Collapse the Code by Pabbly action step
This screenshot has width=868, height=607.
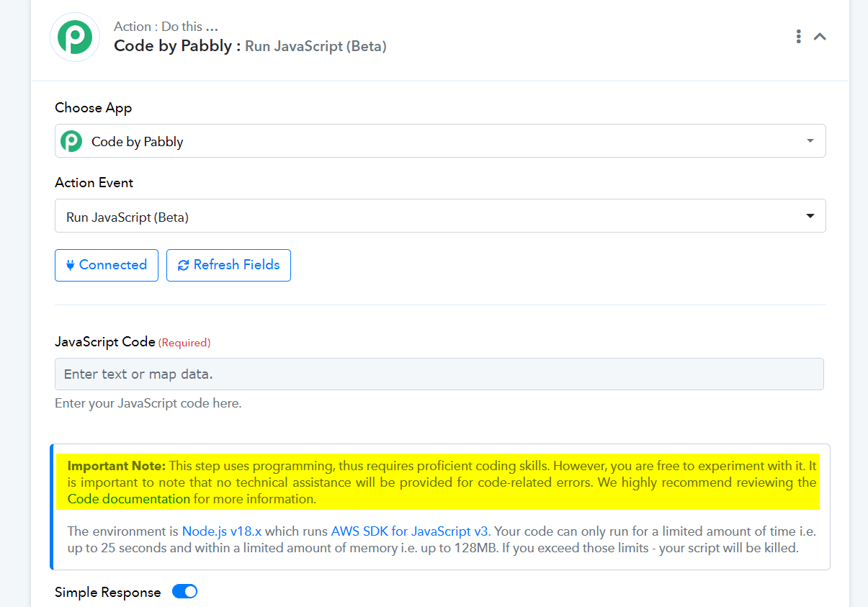click(820, 36)
